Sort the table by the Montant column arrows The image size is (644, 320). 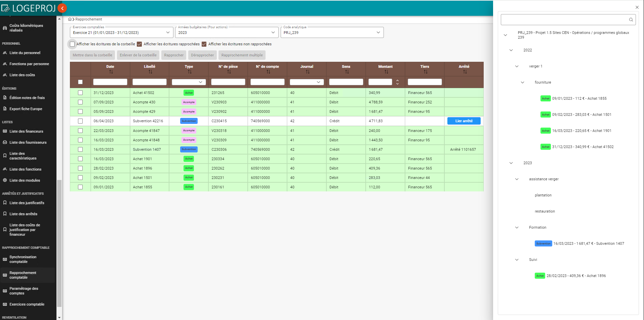click(386, 72)
